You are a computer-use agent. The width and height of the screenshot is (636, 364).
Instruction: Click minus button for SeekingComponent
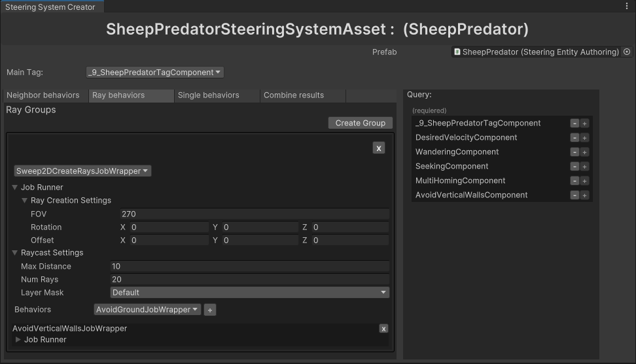coord(574,167)
